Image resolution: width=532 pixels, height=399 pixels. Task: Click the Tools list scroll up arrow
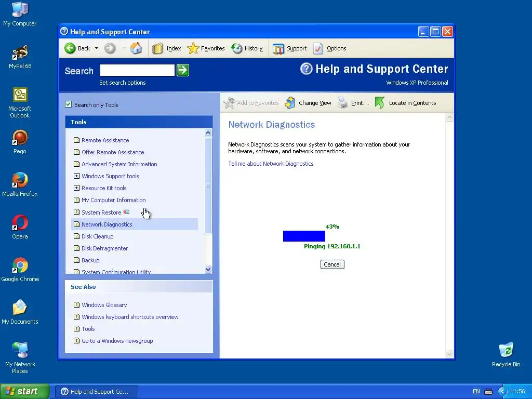[208, 132]
